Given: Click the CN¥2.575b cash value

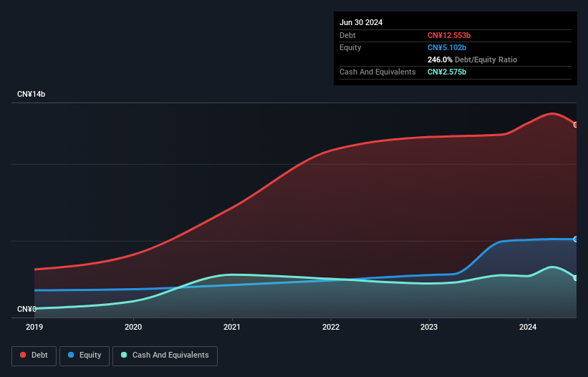Looking at the screenshot, I should click(447, 72).
